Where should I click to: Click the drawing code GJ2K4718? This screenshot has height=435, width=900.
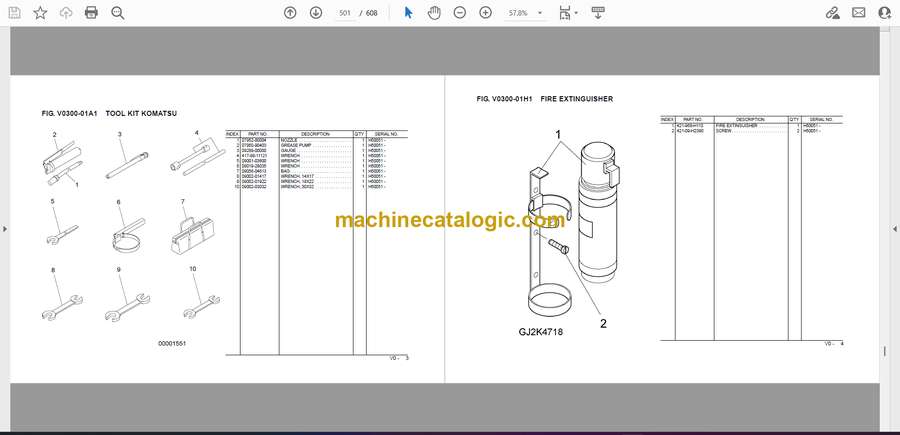tap(541, 331)
